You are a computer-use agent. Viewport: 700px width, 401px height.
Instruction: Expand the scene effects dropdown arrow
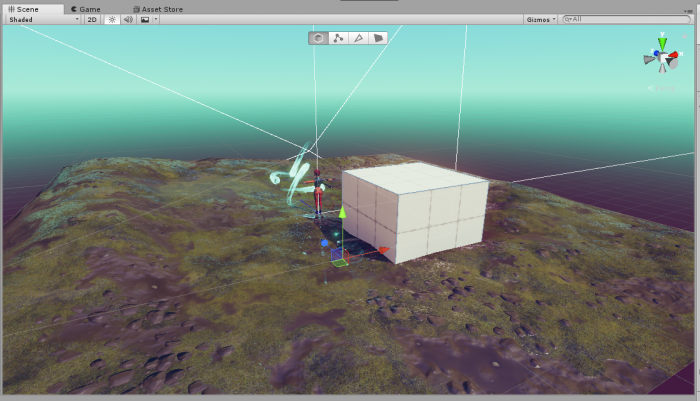point(156,19)
